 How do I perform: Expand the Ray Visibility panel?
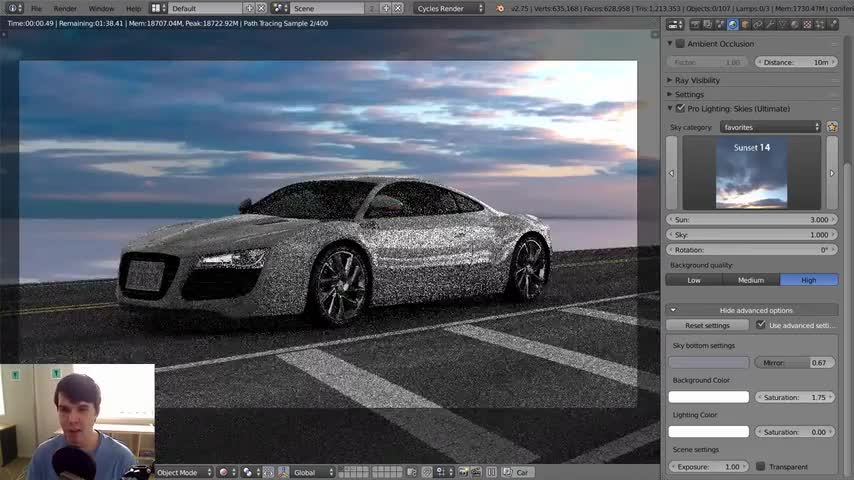click(697, 80)
